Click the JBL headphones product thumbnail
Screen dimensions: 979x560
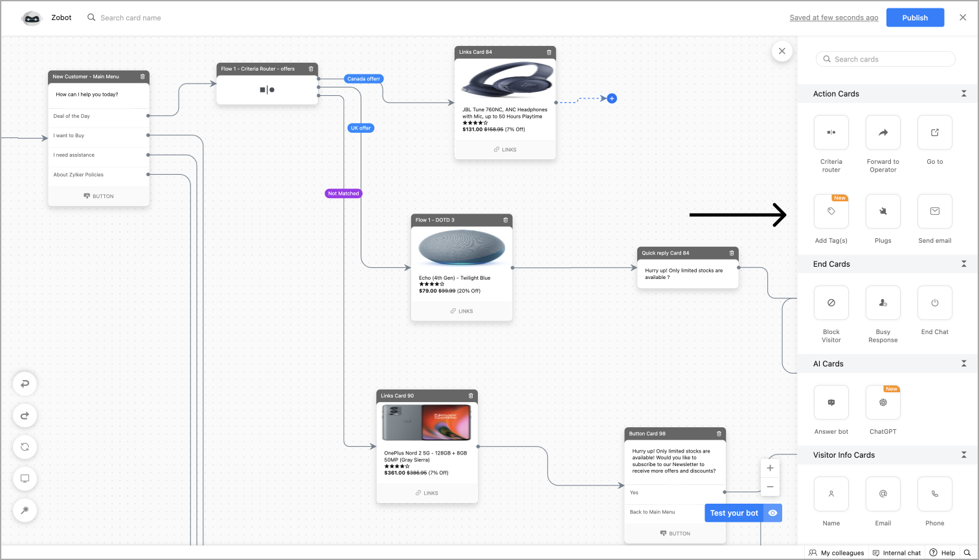pos(508,81)
